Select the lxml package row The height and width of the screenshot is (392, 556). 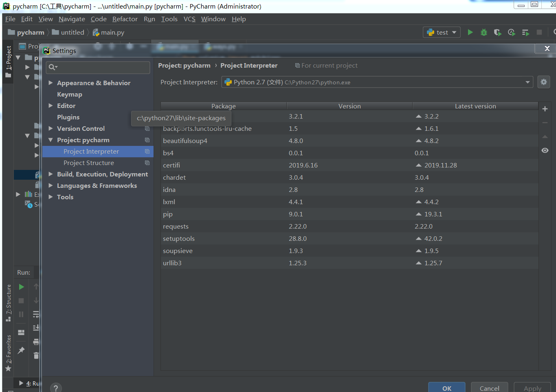(x=349, y=202)
